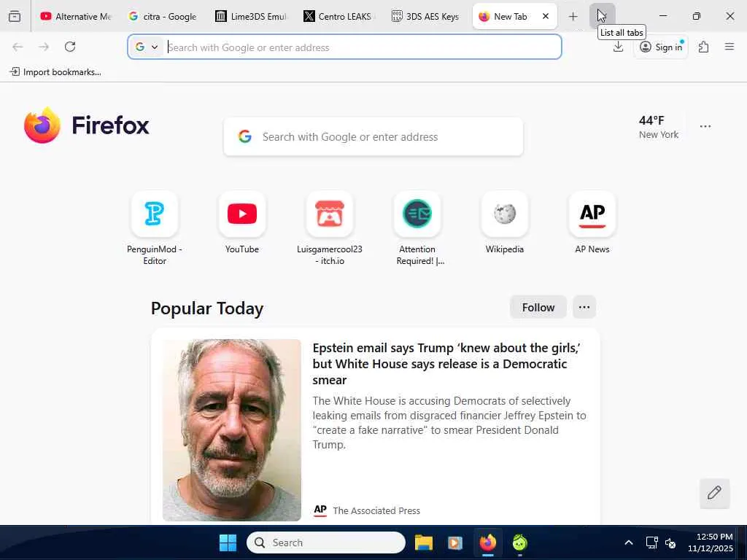Viewport: 747px width, 560px height.
Task: Click the Follow button for Popular Today
Action: [538, 307]
